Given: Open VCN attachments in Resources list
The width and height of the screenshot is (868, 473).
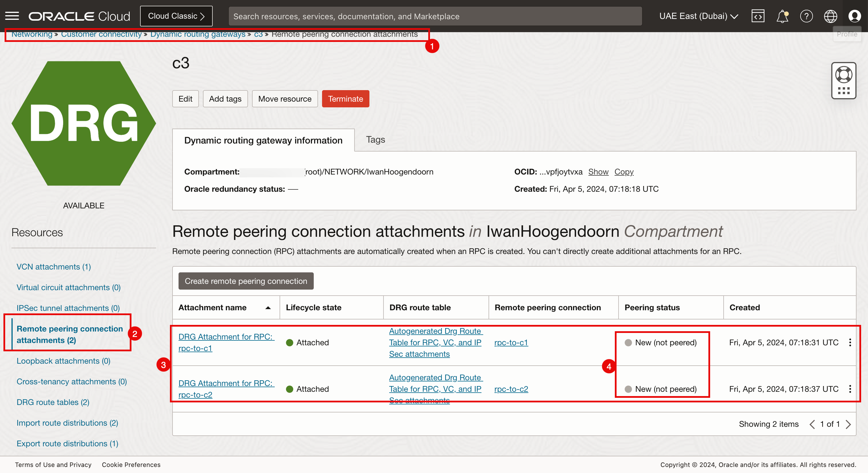Looking at the screenshot, I should (x=54, y=266).
